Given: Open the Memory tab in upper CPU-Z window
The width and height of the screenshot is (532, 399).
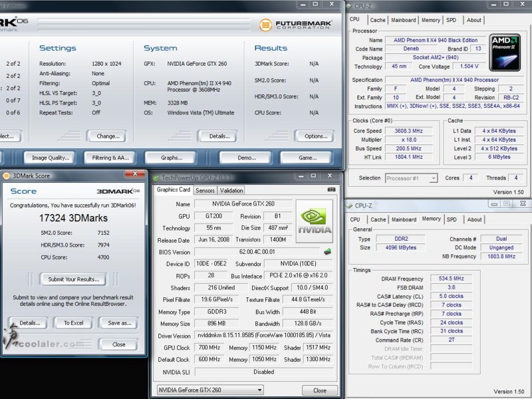Looking at the screenshot, I should click(430, 20).
